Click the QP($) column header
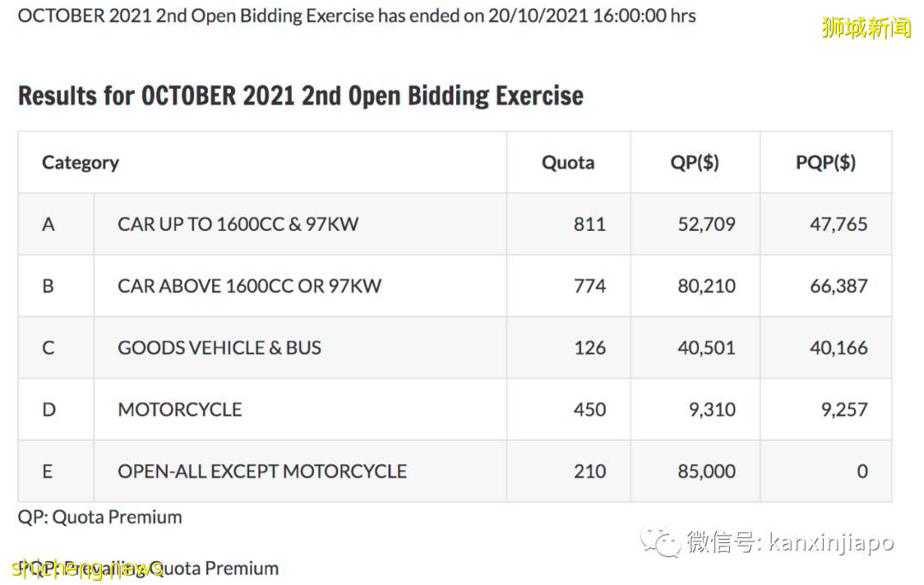This screenshot has width=924, height=585. tap(694, 162)
